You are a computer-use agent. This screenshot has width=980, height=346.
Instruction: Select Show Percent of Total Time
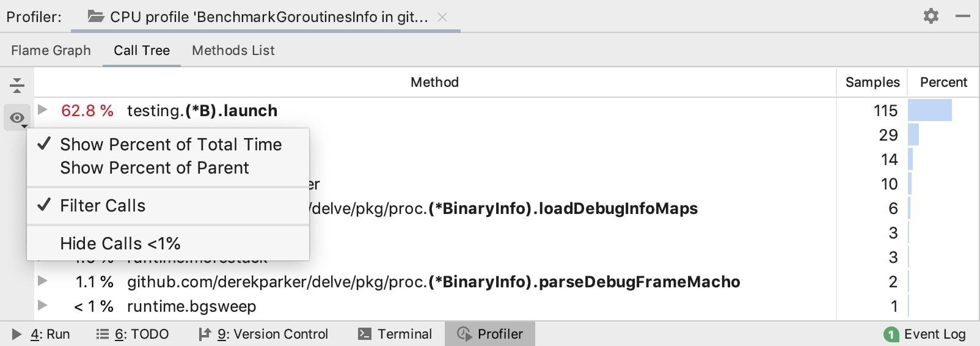point(170,144)
